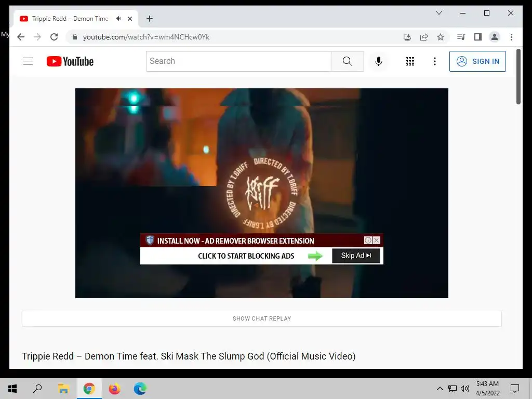Open Chrome media controls icon
The image size is (532, 399).
click(x=461, y=37)
